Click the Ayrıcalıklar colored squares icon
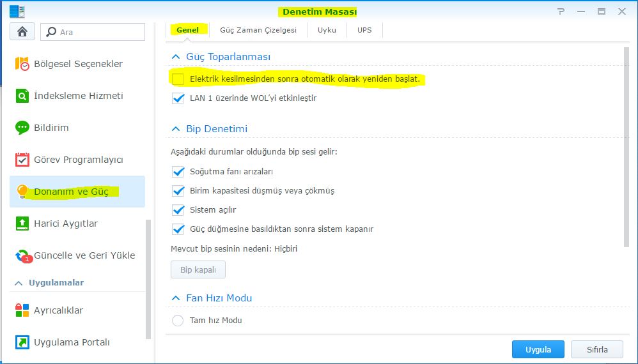The width and height of the screenshot is (638, 364). pyautogui.click(x=22, y=310)
